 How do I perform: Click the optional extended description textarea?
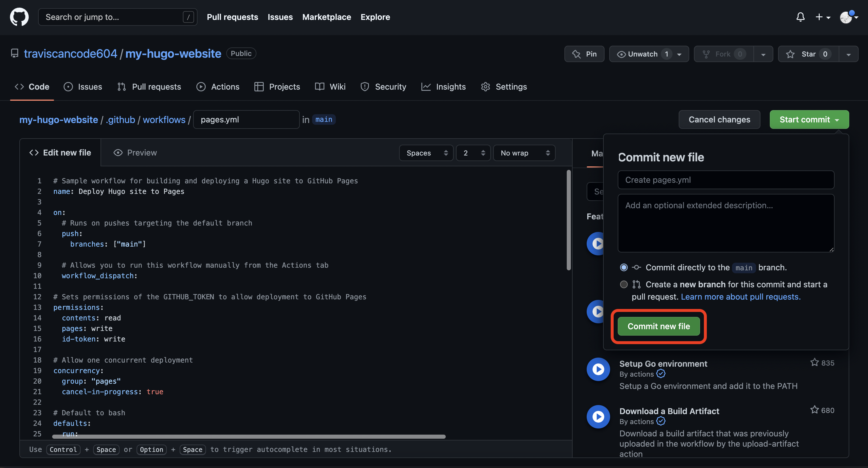point(726,223)
